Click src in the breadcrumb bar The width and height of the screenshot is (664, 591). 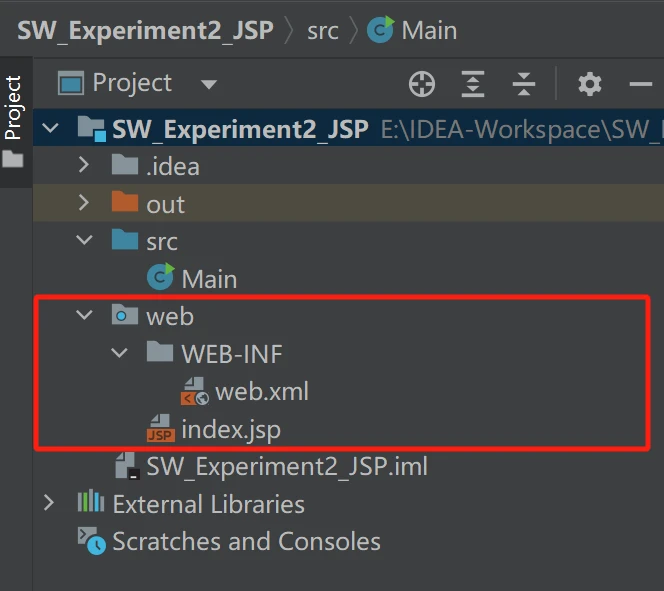click(x=322, y=30)
